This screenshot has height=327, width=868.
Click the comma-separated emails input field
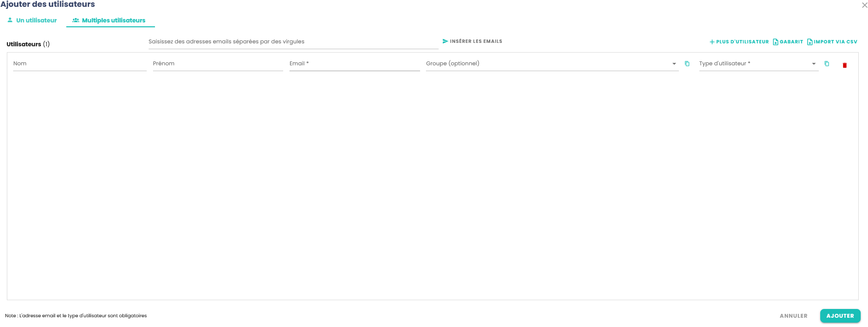tap(293, 42)
